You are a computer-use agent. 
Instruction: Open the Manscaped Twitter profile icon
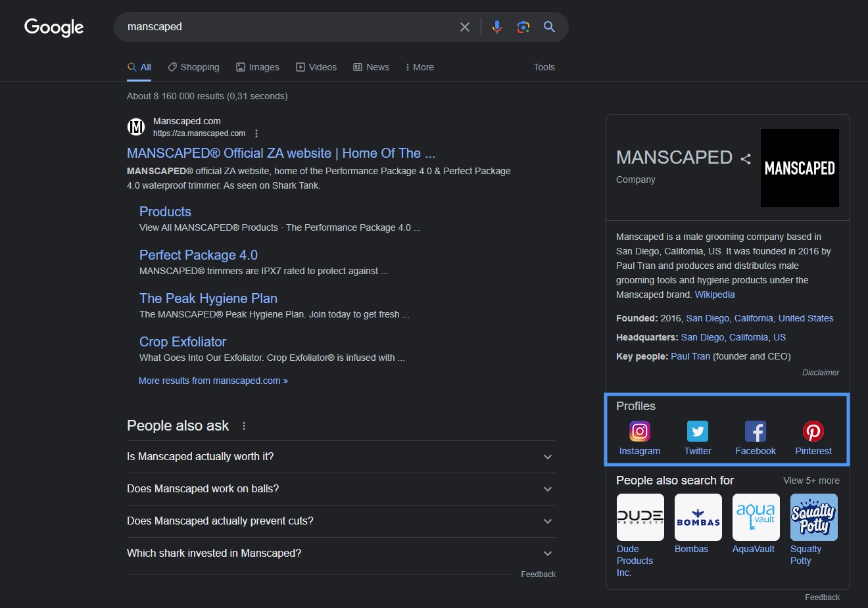click(x=697, y=432)
